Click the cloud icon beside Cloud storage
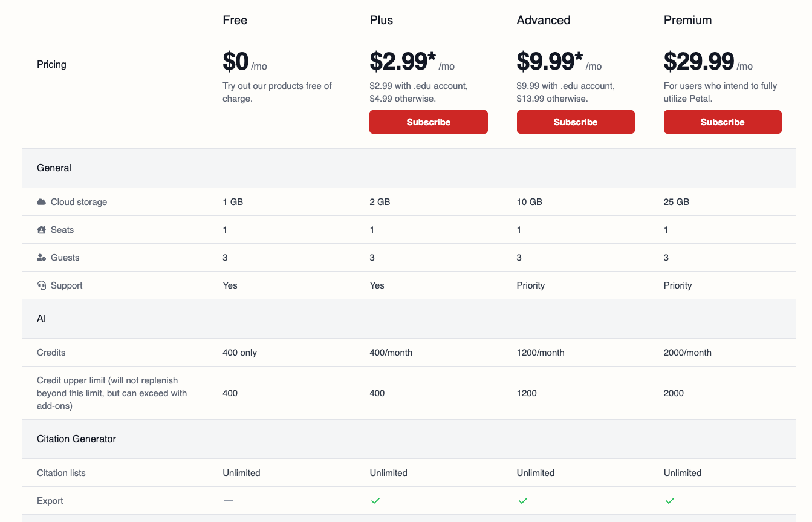Image resolution: width=812 pixels, height=522 pixels. 41,202
